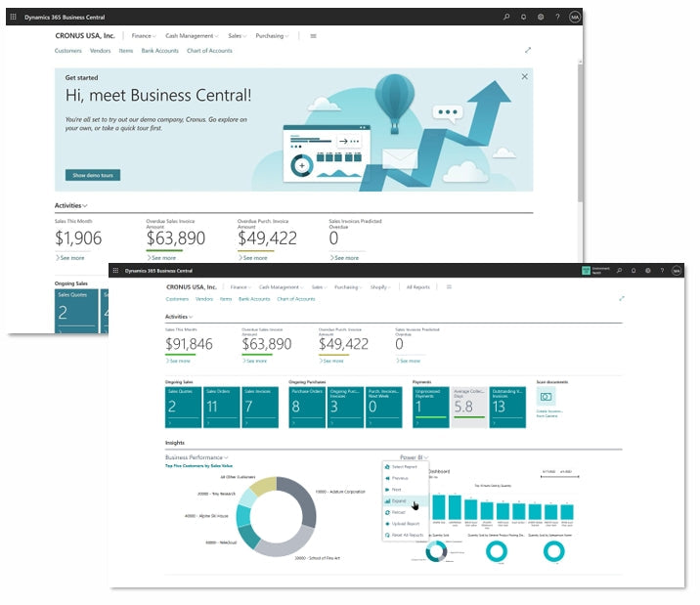
Task: Open the Power BI dropdown
Action: [413, 457]
